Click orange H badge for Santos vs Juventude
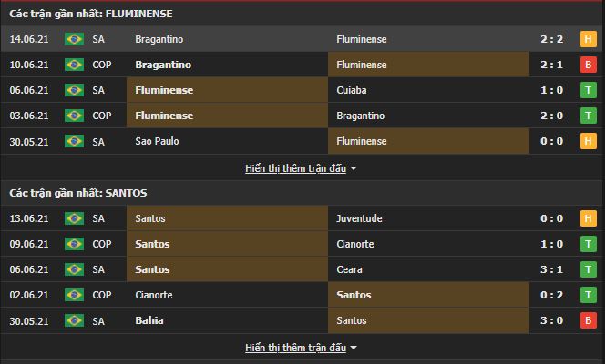Image resolution: width=605 pixels, height=364 pixels. (590, 218)
